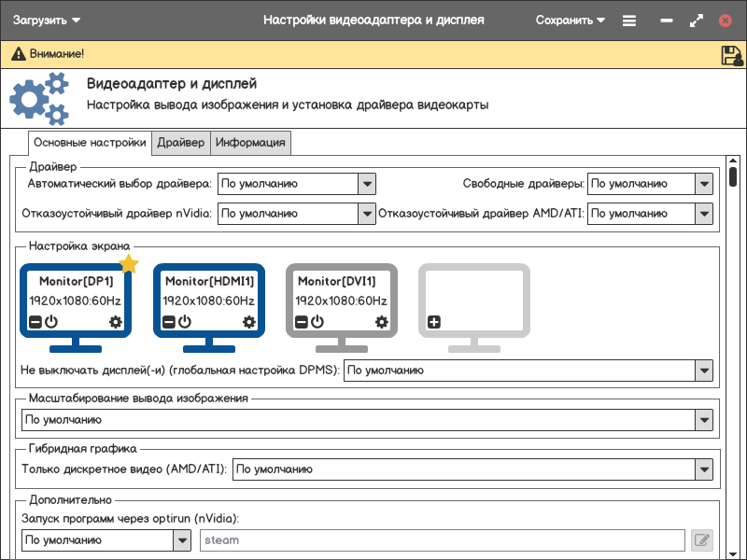Click the yellow star on Monitor[DP1]

click(129, 265)
